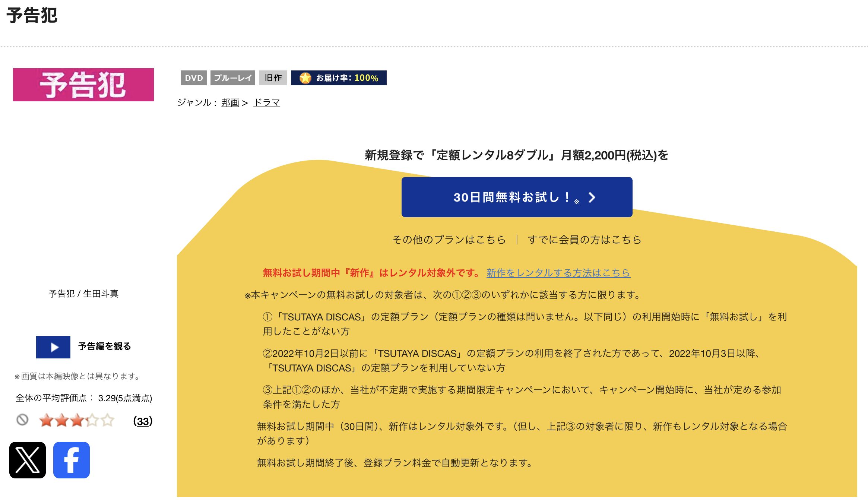Click headline 新規登録で「定額レンタル8ダブル」
The height and width of the screenshot is (500, 868).
[x=516, y=155]
